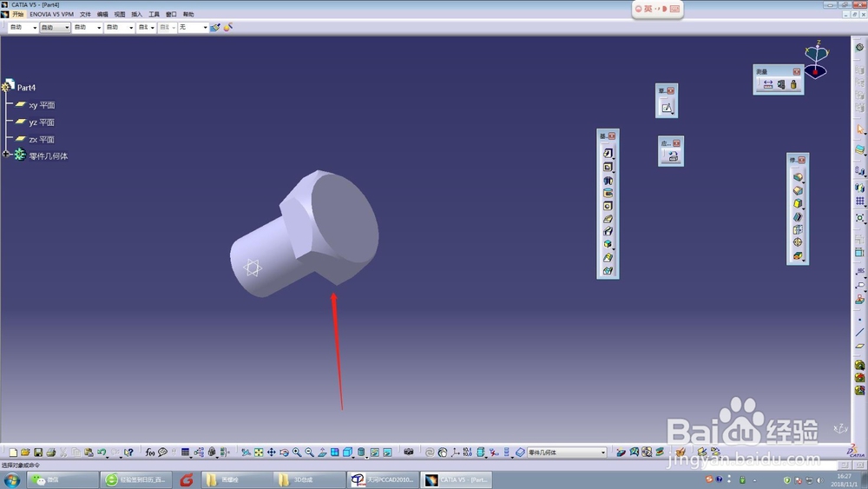Click the Measure Inertia weight icon

[x=793, y=85]
